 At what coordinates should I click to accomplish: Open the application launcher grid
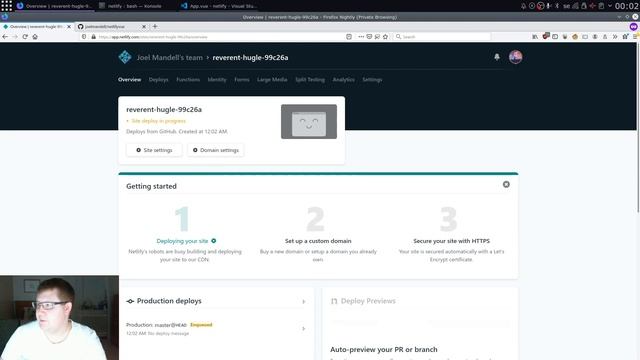[7, 6]
